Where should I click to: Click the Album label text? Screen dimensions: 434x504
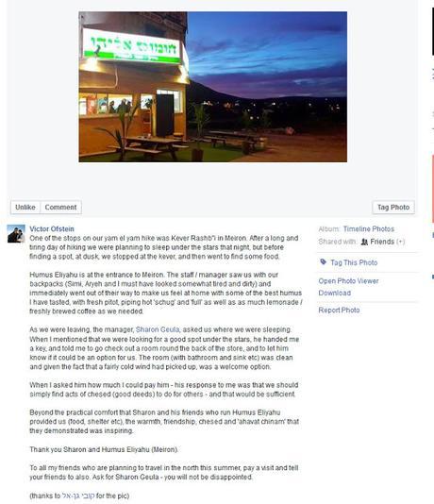coord(329,228)
